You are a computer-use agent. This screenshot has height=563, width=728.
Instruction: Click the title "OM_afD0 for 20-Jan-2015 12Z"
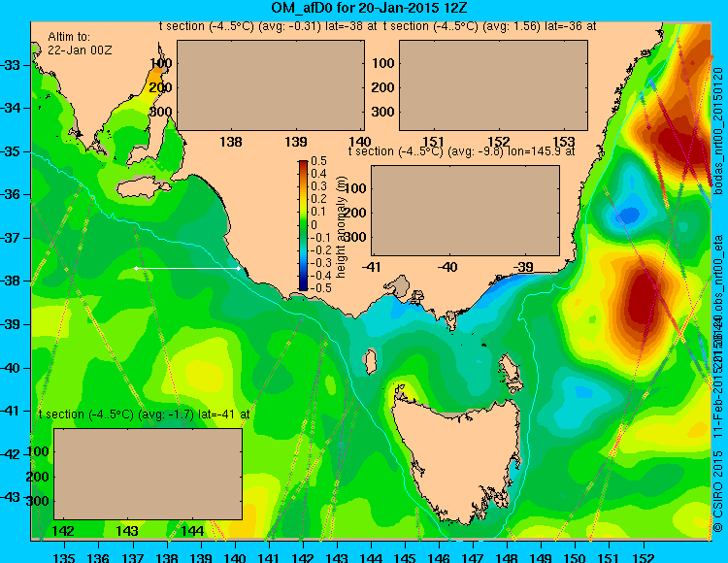pos(370,8)
